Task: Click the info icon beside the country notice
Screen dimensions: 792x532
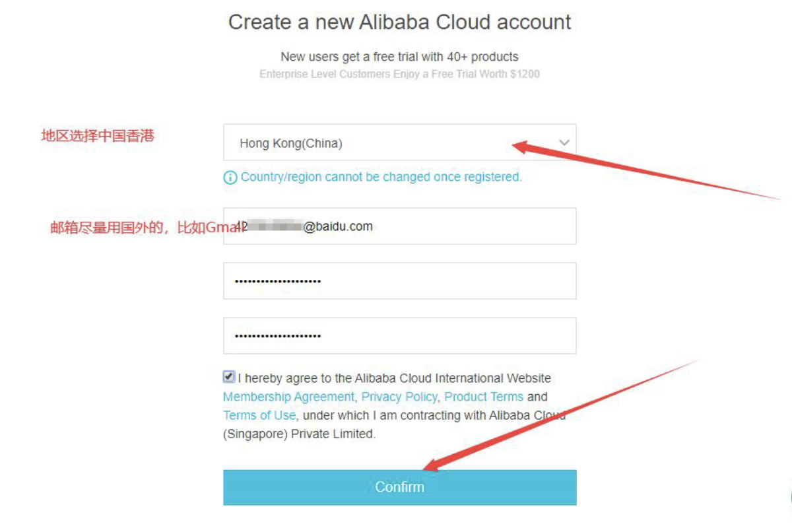Action: tap(230, 178)
